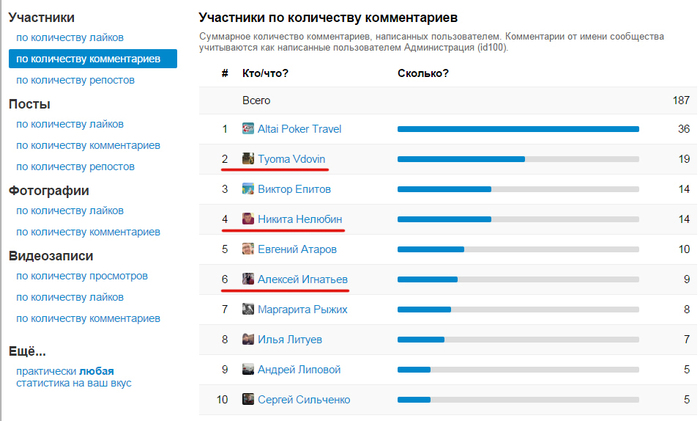Open Altai Poker Travel profile link

(x=300, y=129)
